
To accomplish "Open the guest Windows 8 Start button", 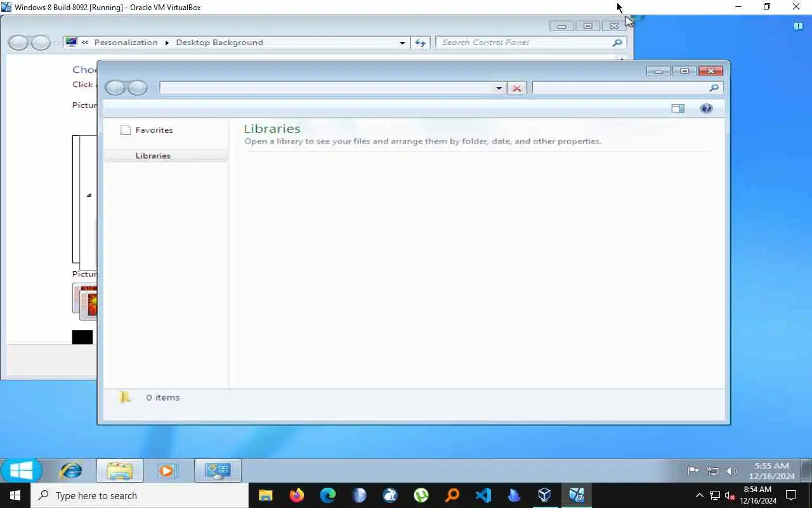I will 20,471.
